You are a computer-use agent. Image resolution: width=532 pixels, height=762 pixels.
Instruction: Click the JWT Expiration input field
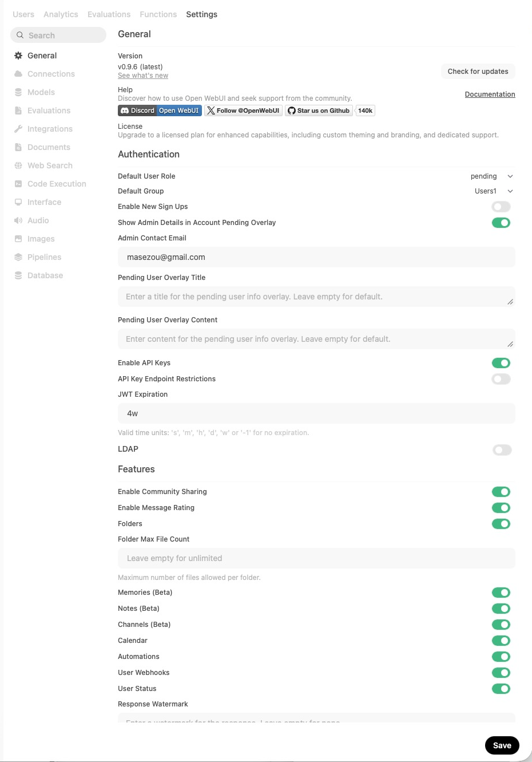coord(316,413)
